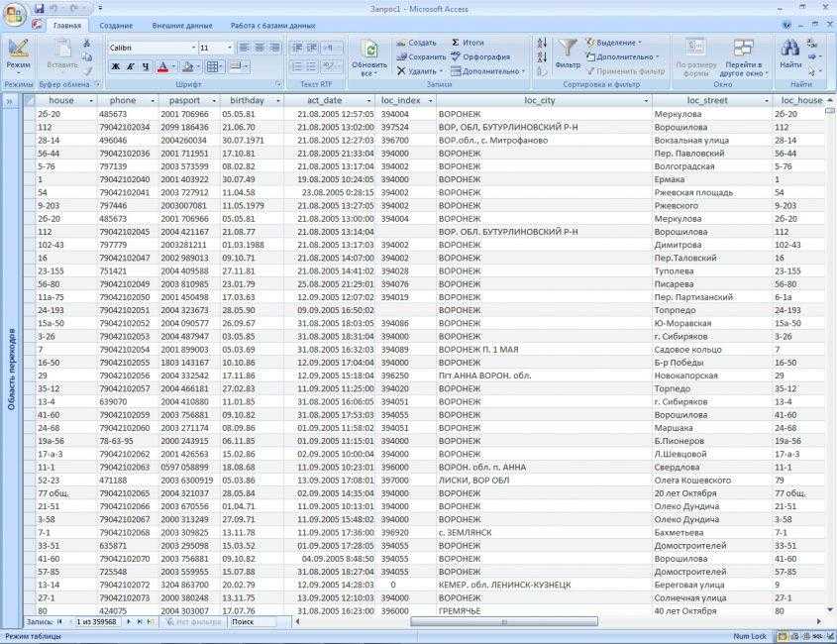Click the Создать new record button
This screenshot has height=644, width=837.
click(x=416, y=43)
